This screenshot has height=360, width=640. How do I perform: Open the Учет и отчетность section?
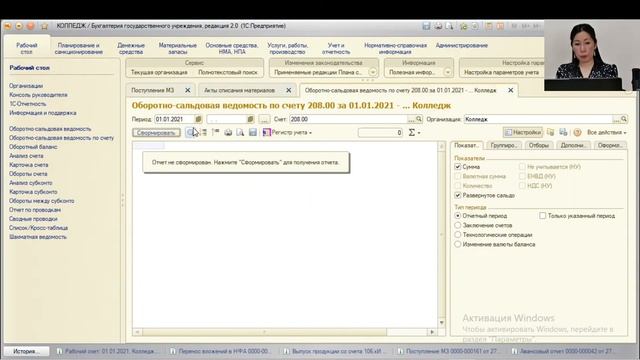pyautogui.click(x=336, y=48)
